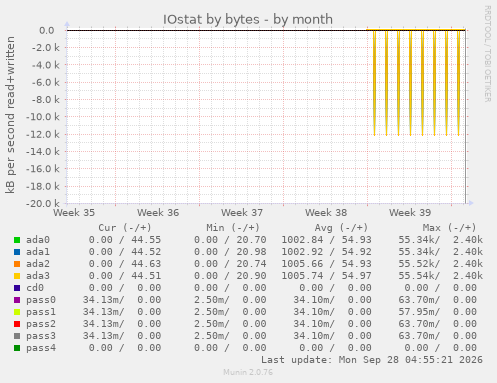Click the 'pass4' legend label
This screenshot has width=497, height=383.
41,348
